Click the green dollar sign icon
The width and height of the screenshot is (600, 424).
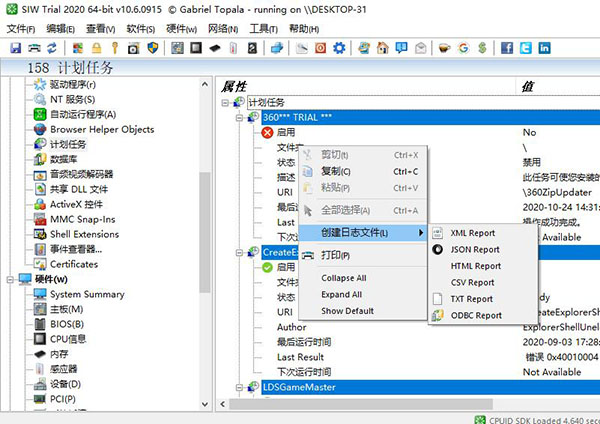pyautogui.click(x=482, y=48)
